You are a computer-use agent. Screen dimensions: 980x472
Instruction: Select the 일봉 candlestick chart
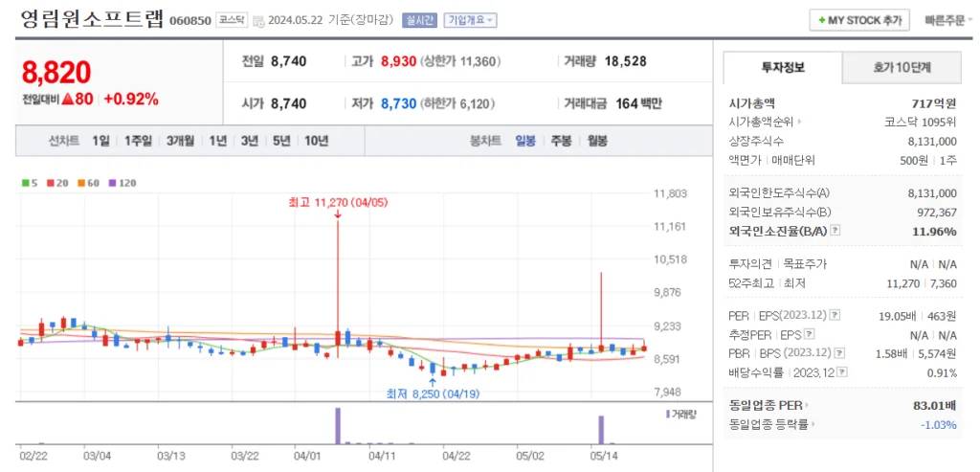pyautogui.click(x=525, y=141)
